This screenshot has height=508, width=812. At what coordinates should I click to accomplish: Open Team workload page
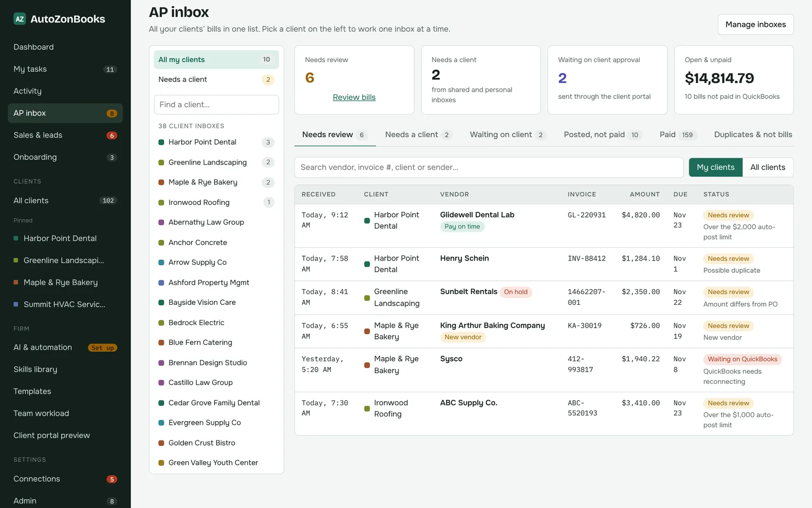pos(65,414)
